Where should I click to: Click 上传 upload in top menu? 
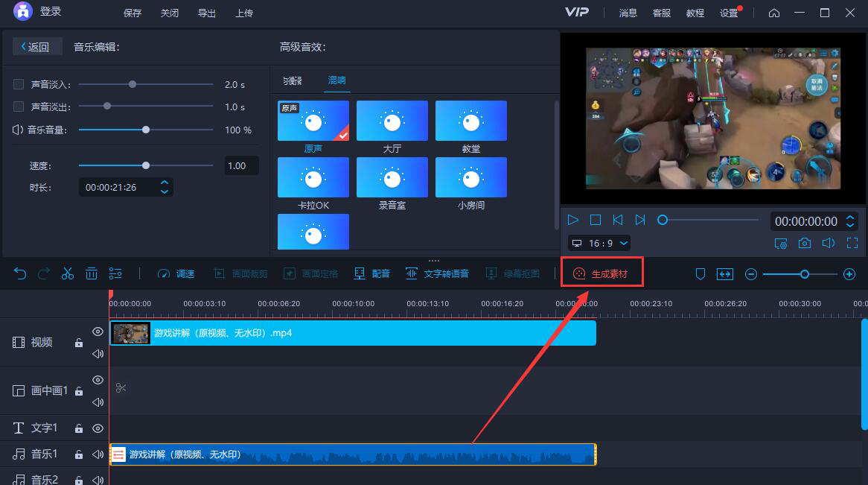[243, 13]
